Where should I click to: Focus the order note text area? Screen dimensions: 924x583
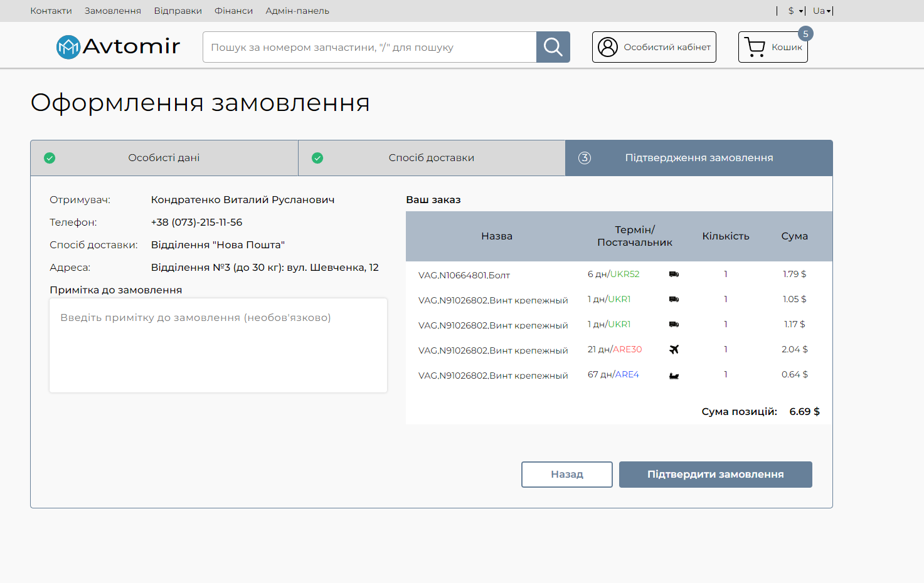[x=218, y=345]
